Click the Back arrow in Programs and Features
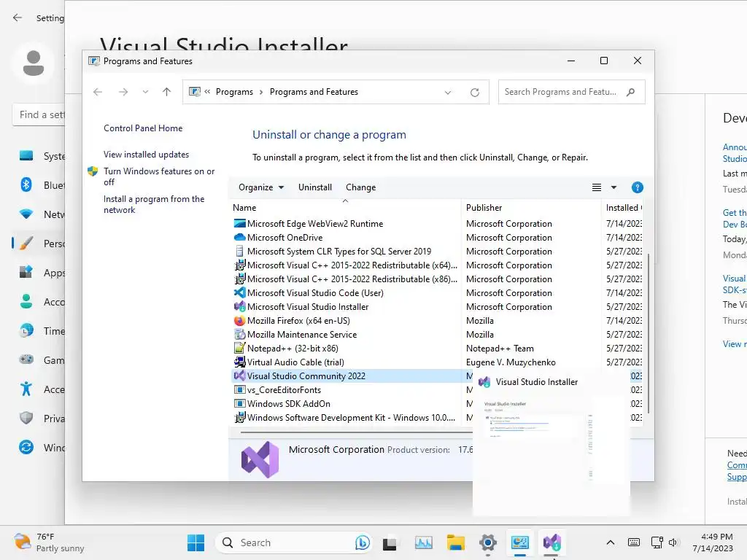 coord(98,92)
